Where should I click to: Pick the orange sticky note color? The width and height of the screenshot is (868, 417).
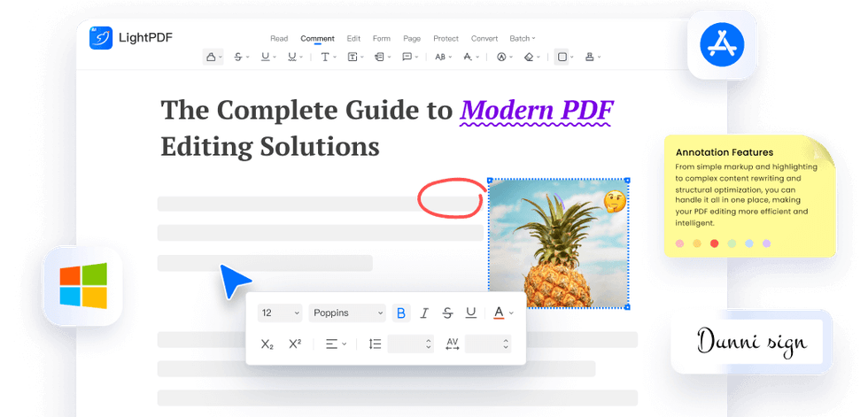pyautogui.click(x=697, y=243)
